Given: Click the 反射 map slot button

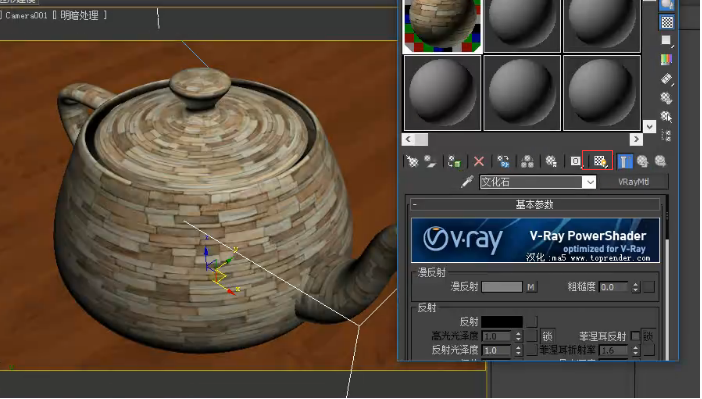Looking at the screenshot, I should tap(531, 322).
